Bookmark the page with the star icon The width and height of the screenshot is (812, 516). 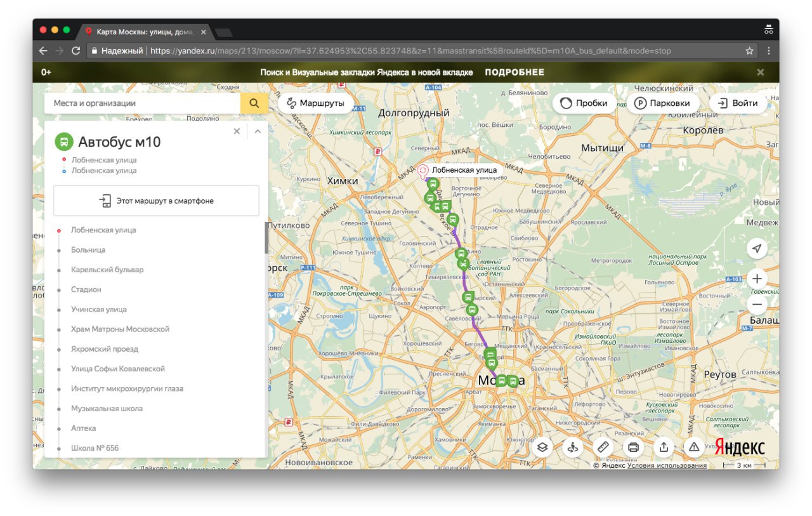(749, 51)
